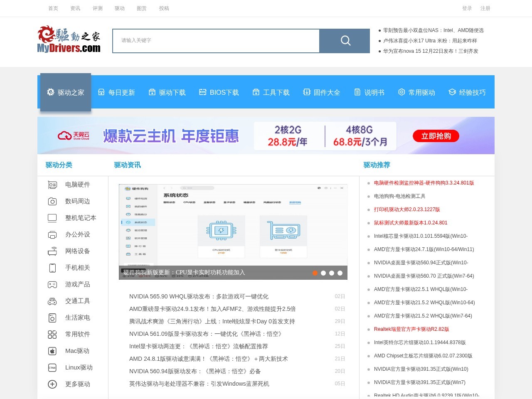Jump to the last carousel slide dot

340,273
